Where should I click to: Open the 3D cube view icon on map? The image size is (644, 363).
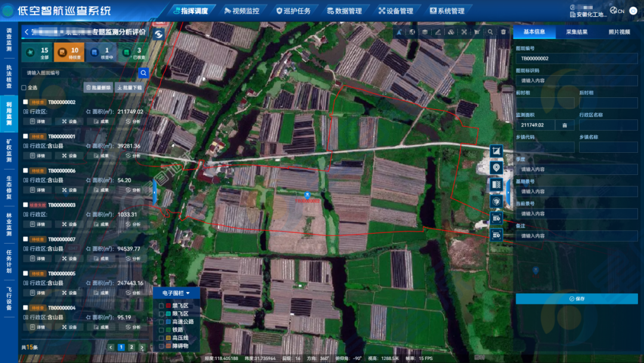pyautogui.click(x=497, y=201)
